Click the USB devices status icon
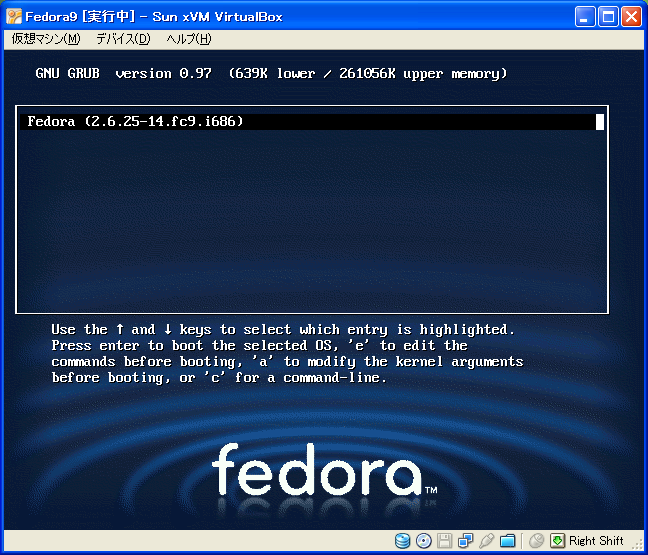 (487, 540)
